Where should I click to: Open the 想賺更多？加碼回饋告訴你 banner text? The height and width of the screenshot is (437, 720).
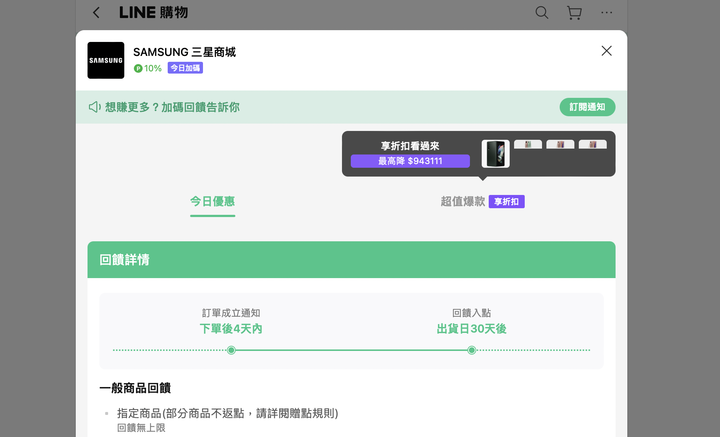point(172,107)
